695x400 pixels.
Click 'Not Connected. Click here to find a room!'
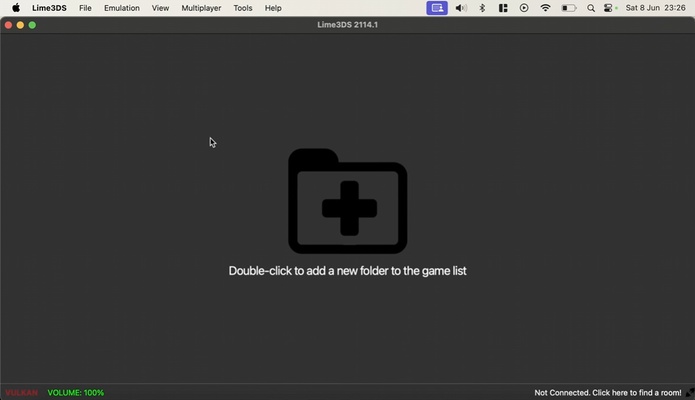608,392
